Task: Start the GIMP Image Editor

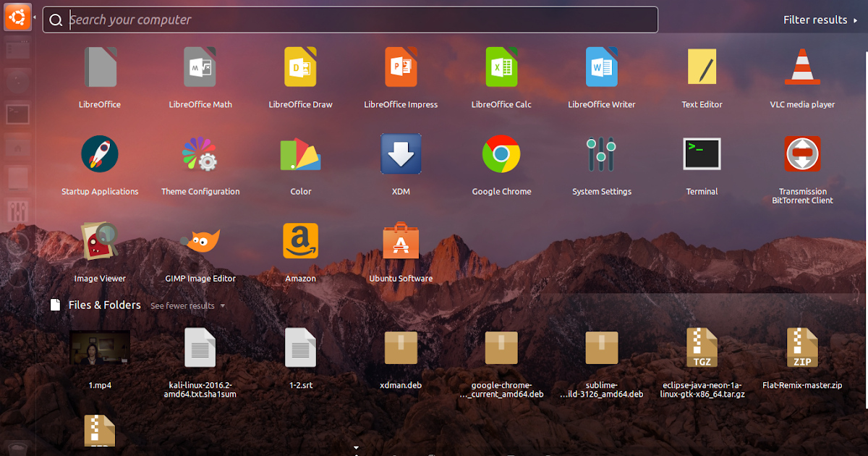Action: click(200, 239)
